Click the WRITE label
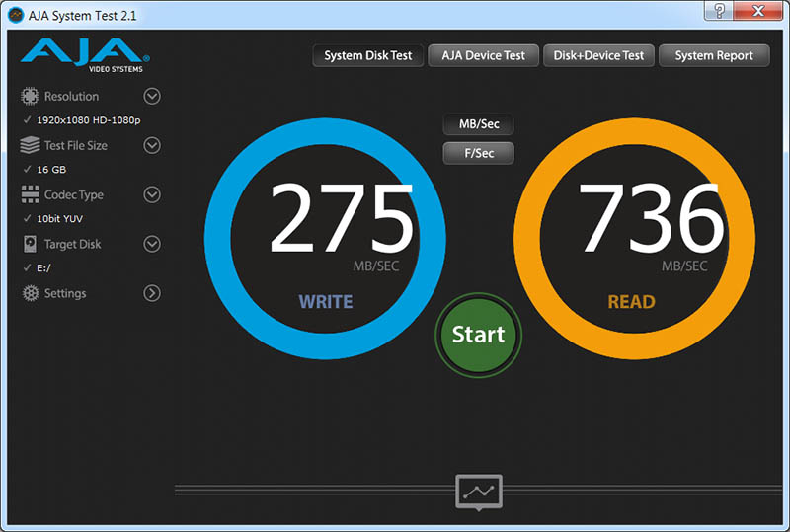Viewport: 790px width, 532px height. click(x=326, y=302)
